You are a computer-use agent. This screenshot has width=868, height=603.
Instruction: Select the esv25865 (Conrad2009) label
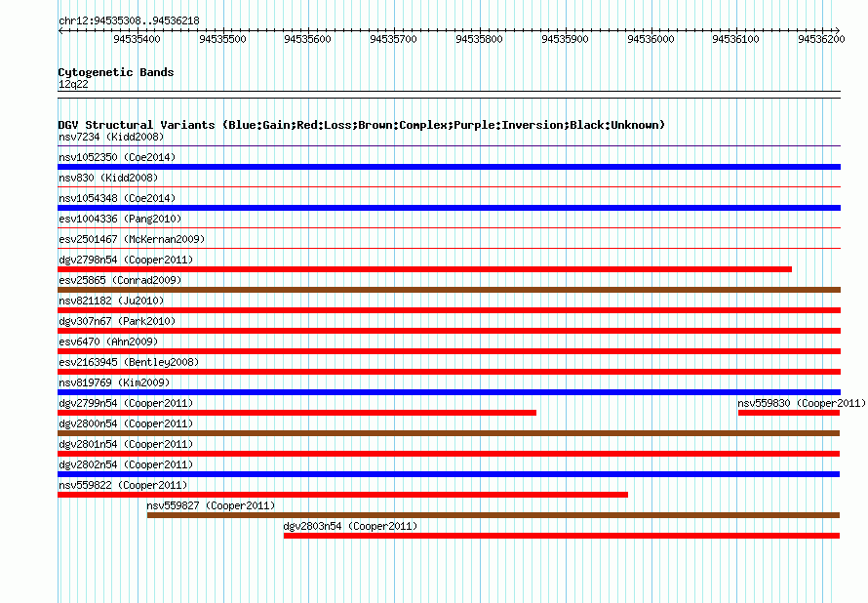[120, 280]
